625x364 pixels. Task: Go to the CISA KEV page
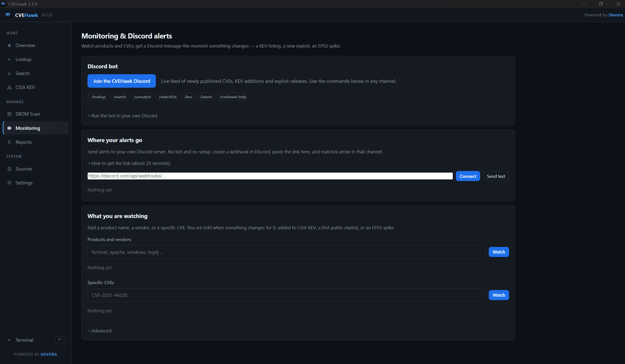pyautogui.click(x=36, y=87)
